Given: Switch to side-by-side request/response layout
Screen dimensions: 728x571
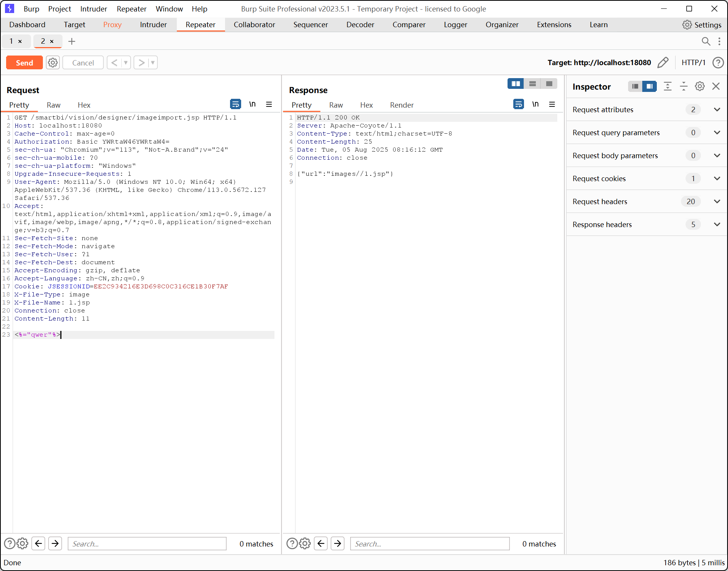Looking at the screenshot, I should click(x=516, y=83).
